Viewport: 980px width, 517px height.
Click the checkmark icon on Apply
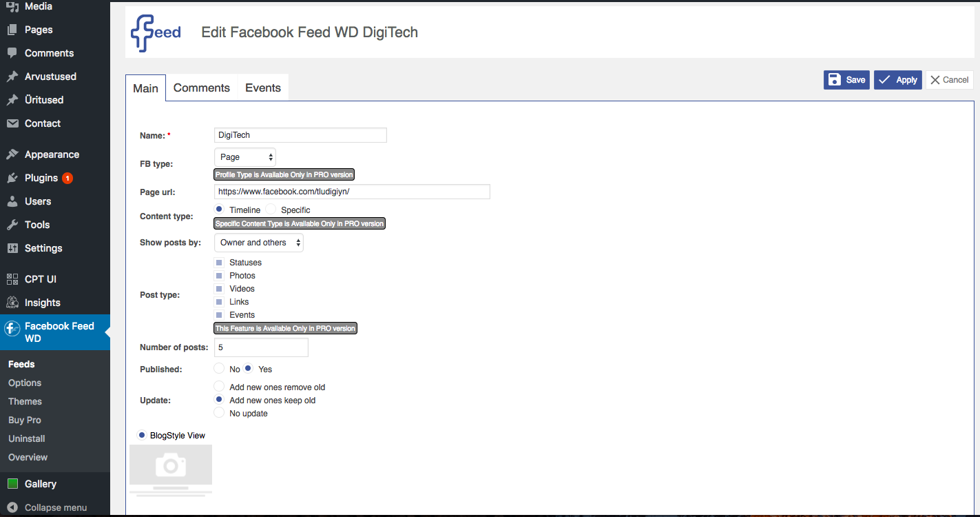[884, 80]
